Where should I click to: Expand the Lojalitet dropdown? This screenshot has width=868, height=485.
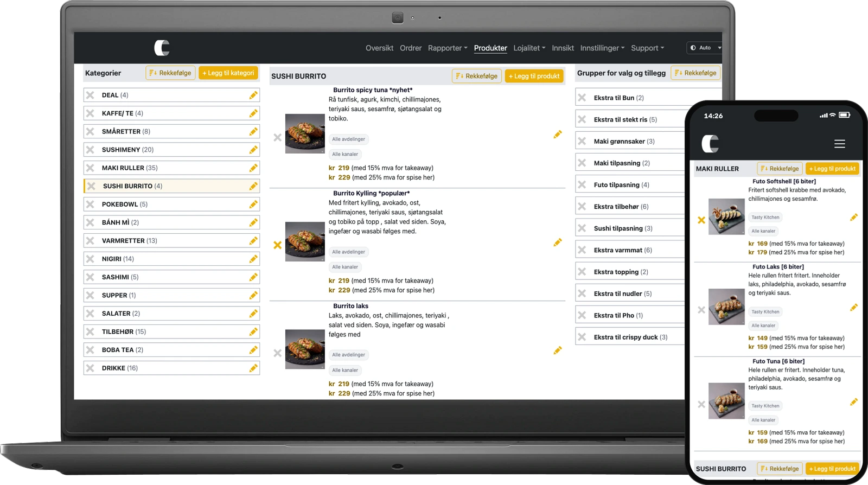point(529,48)
